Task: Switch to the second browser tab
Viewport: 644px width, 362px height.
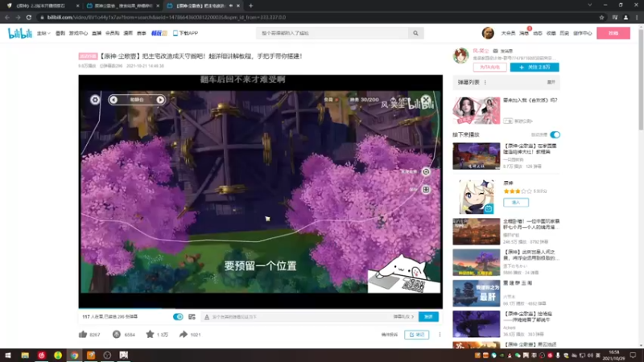Action: point(122,6)
